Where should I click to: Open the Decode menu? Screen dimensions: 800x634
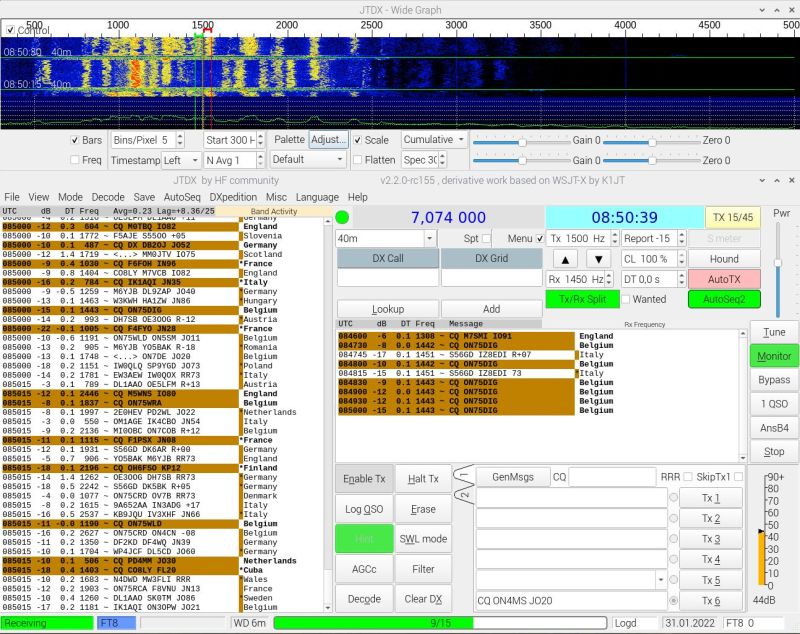(108, 197)
